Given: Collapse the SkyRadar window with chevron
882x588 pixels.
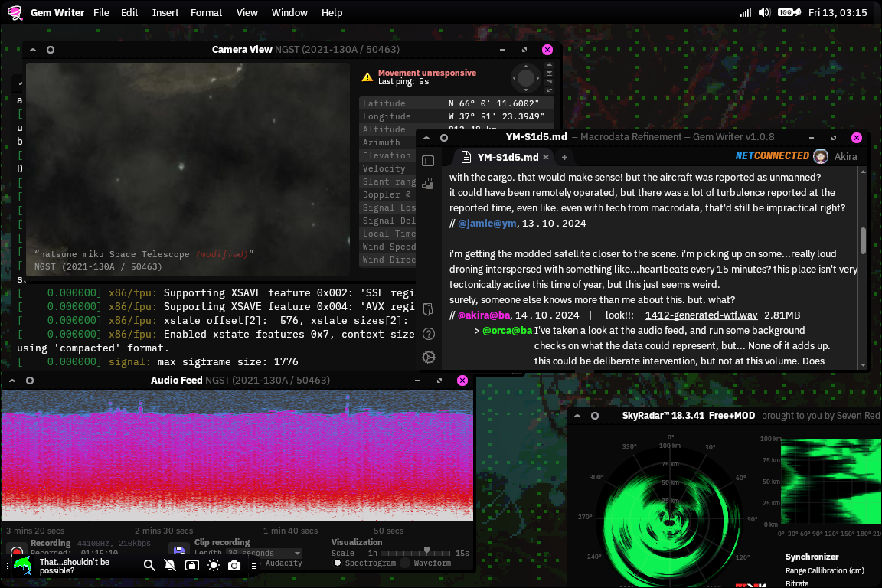Looking at the screenshot, I should pos(577,416).
